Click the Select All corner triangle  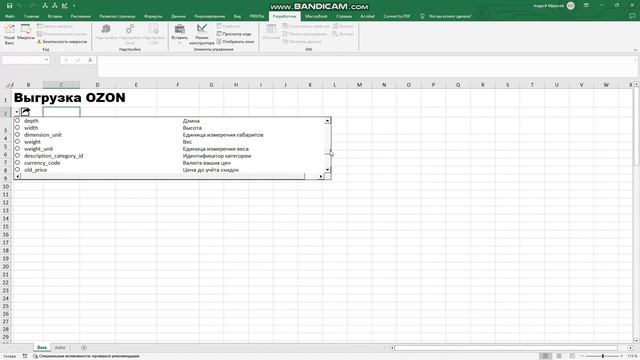tap(7, 85)
